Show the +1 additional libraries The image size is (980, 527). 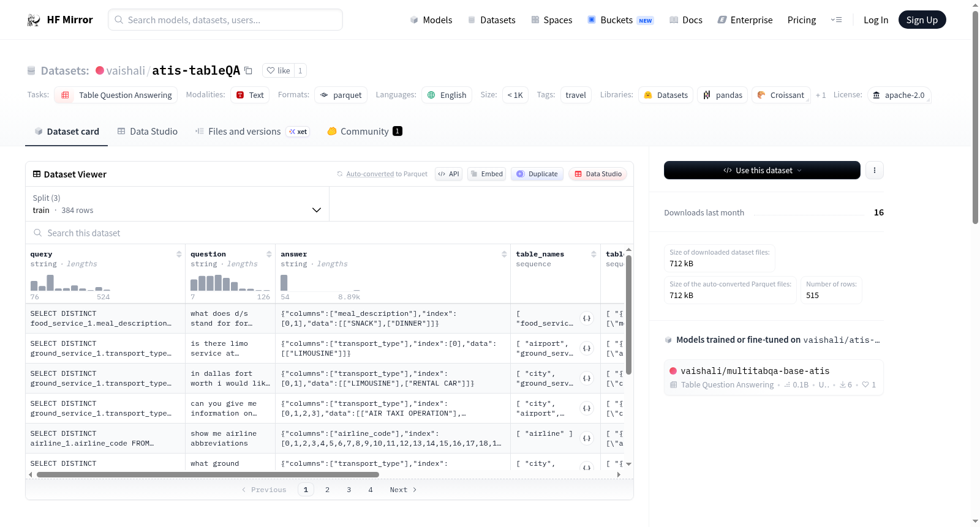(x=821, y=95)
